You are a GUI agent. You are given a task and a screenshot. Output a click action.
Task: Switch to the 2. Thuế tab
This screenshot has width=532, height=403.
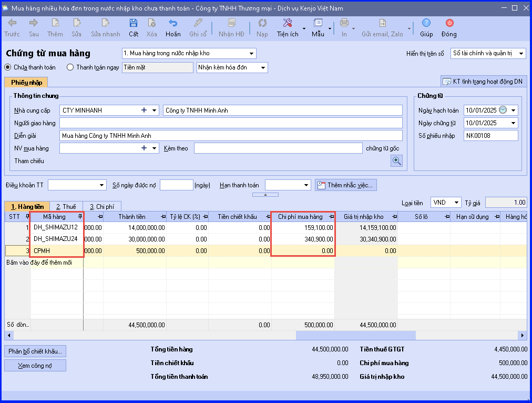pos(66,206)
